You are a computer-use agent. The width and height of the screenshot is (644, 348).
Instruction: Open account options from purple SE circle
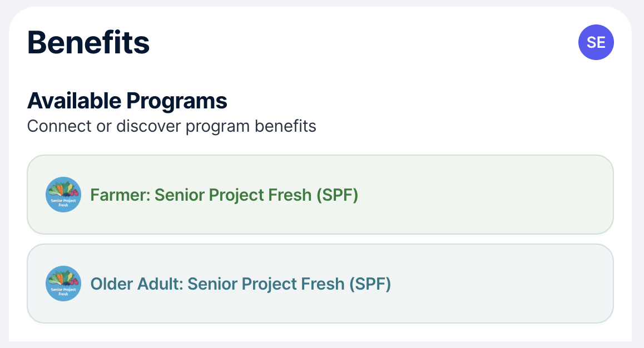click(x=596, y=42)
